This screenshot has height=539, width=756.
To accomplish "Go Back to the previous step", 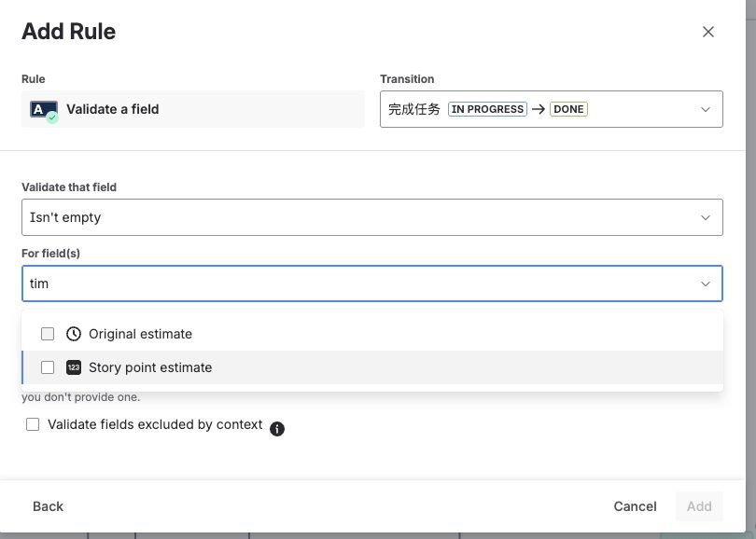I will pos(49,506).
